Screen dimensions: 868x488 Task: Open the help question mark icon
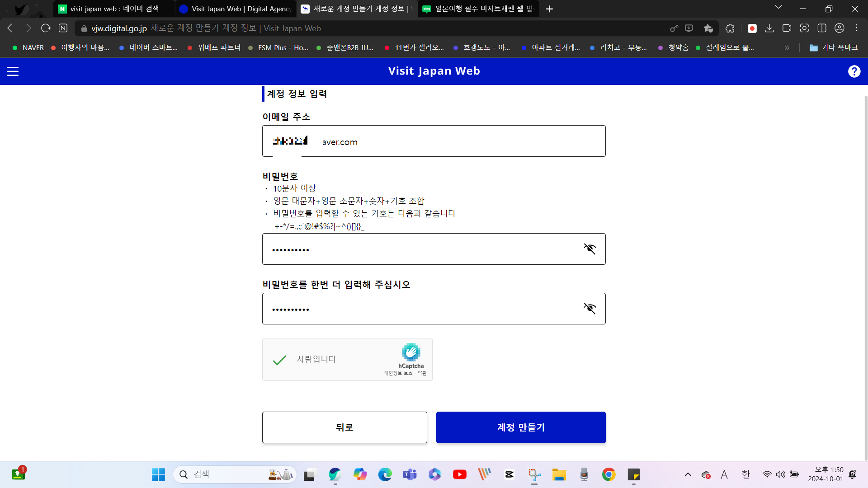click(x=854, y=71)
